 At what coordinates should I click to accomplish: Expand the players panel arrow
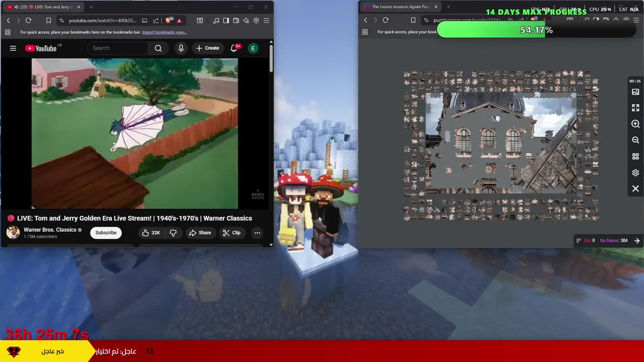[x=637, y=241]
